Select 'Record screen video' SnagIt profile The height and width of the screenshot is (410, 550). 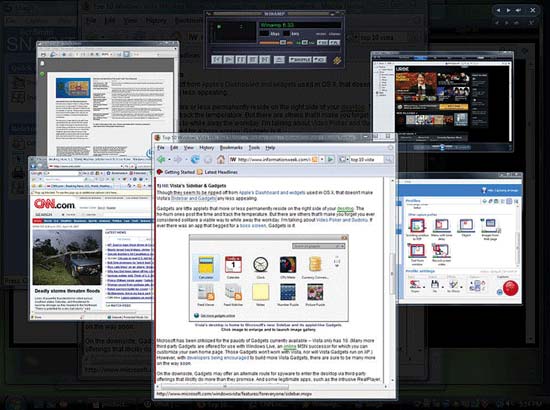441,254
